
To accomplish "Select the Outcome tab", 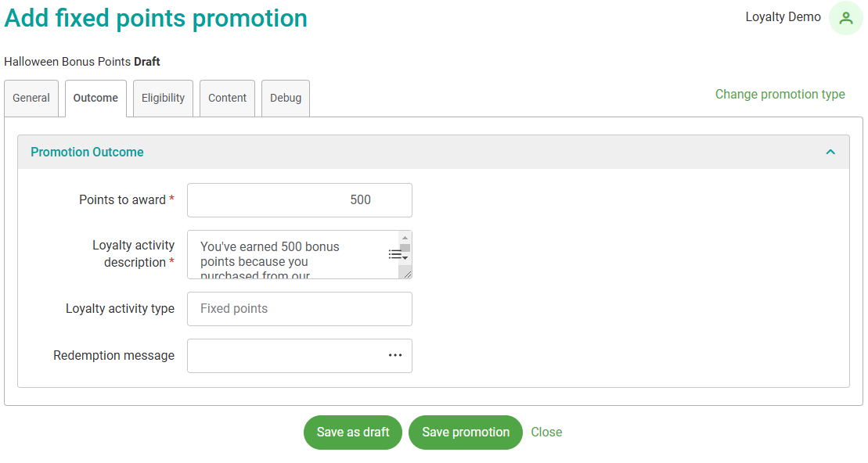I will (95, 99).
